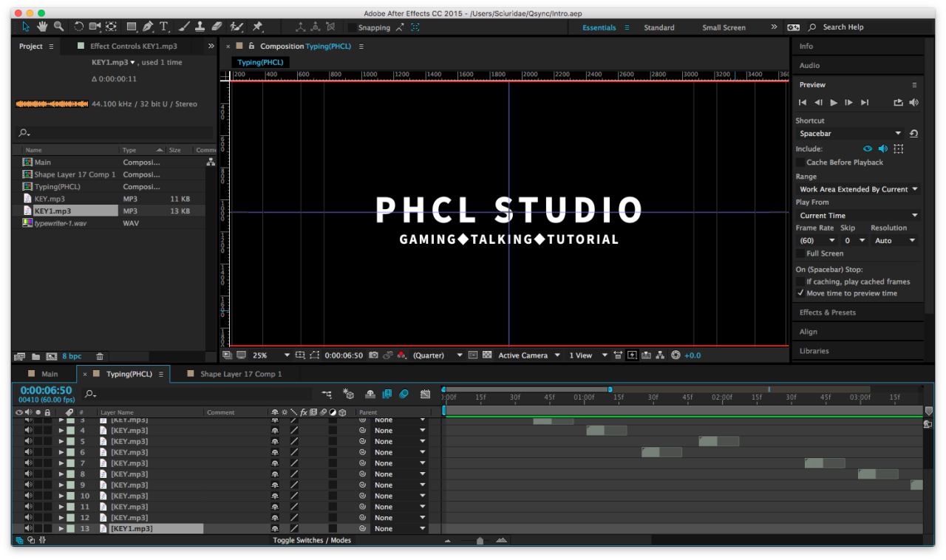The height and width of the screenshot is (560, 946).
Task: Enable the Full Screen checkbox
Action: point(801,253)
